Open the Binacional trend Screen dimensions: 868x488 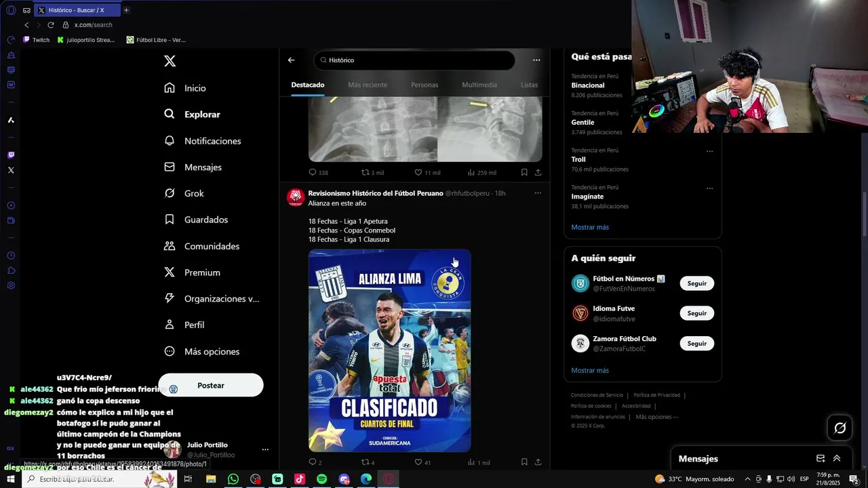tap(587, 85)
